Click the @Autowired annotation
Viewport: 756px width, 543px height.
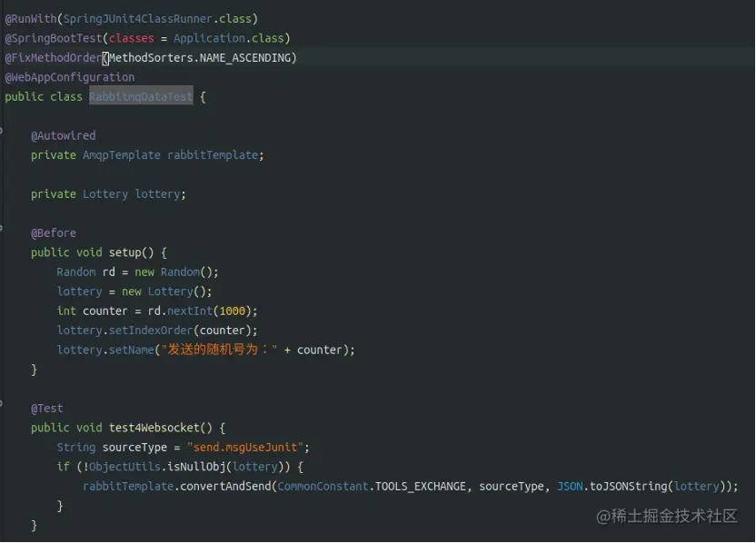64,136
